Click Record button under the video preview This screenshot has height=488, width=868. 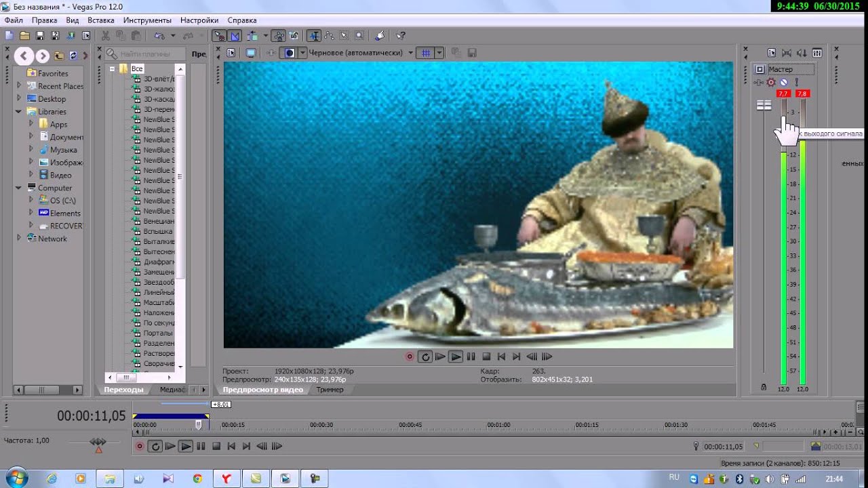point(410,357)
